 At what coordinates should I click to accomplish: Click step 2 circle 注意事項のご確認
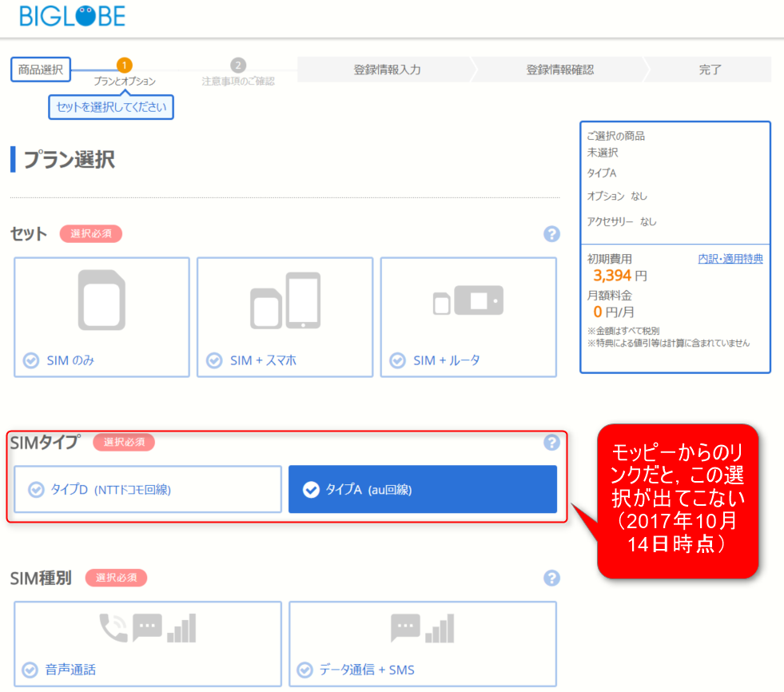[x=238, y=65]
